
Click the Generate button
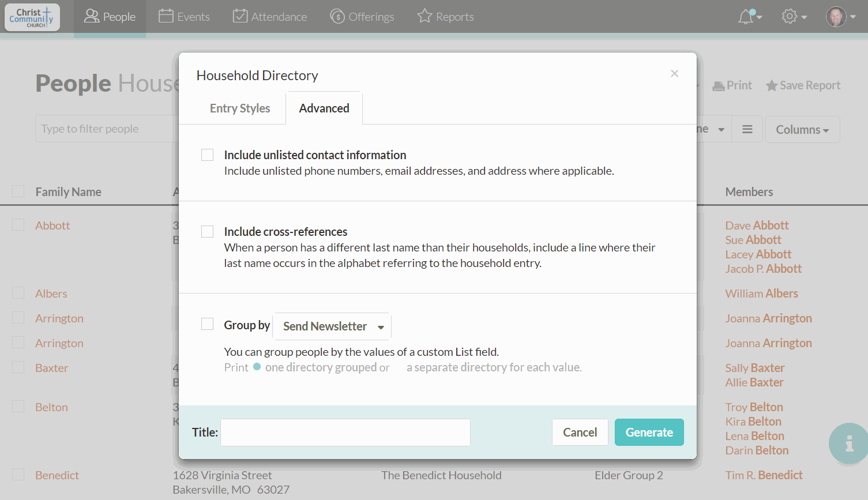[x=649, y=432]
